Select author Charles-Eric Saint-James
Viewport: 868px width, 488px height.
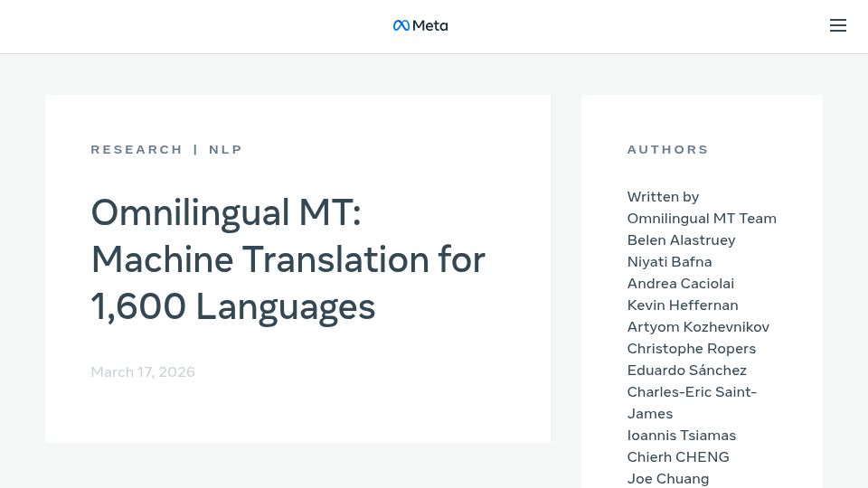point(692,403)
